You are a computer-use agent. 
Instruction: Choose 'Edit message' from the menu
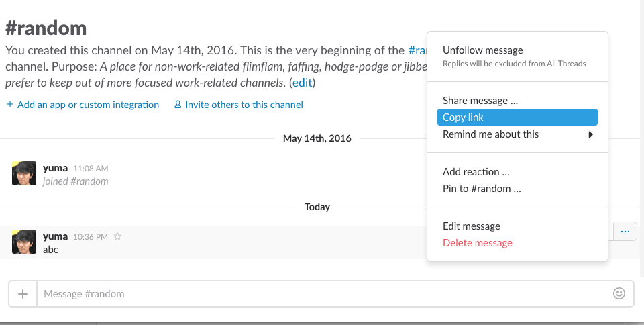tap(472, 226)
